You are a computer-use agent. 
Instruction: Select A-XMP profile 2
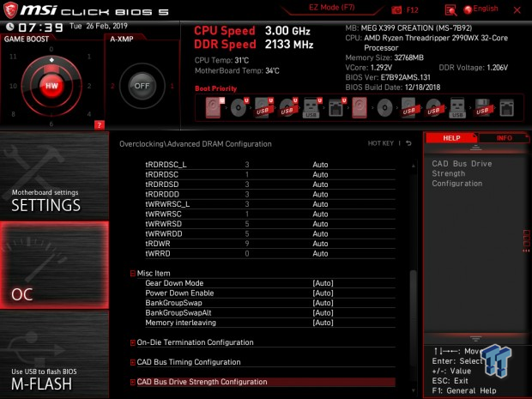[x=112, y=86]
